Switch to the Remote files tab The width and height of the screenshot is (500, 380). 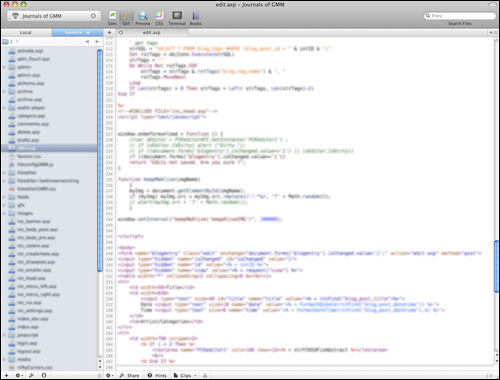pyautogui.click(x=77, y=32)
